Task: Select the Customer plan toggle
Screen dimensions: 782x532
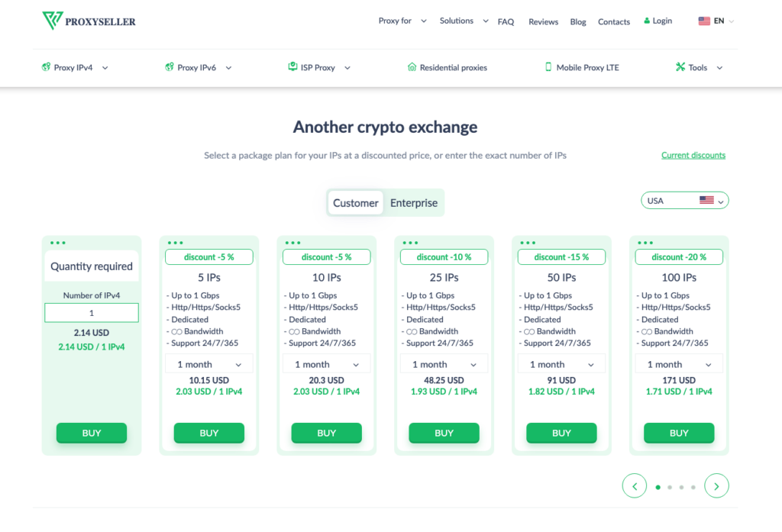Action: 356,203
